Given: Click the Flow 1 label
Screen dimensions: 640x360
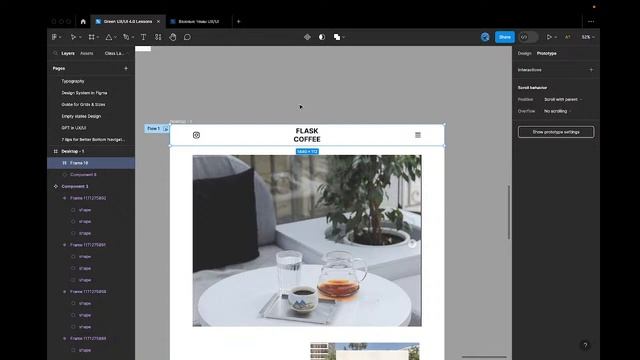Looking at the screenshot, I should (x=153, y=129).
